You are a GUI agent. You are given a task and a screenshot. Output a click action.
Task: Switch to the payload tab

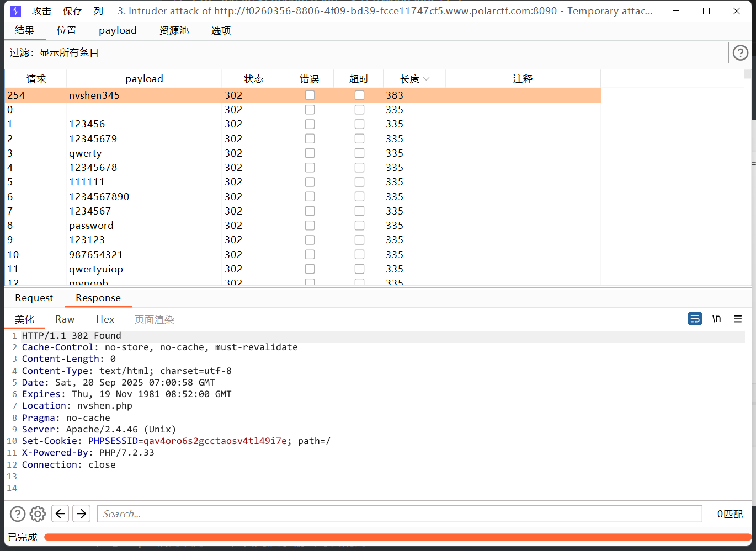pyautogui.click(x=118, y=30)
